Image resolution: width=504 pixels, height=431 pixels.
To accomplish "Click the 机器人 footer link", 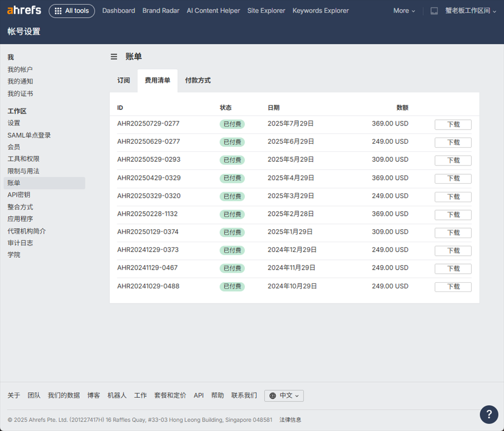I will pyautogui.click(x=117, y=395).
